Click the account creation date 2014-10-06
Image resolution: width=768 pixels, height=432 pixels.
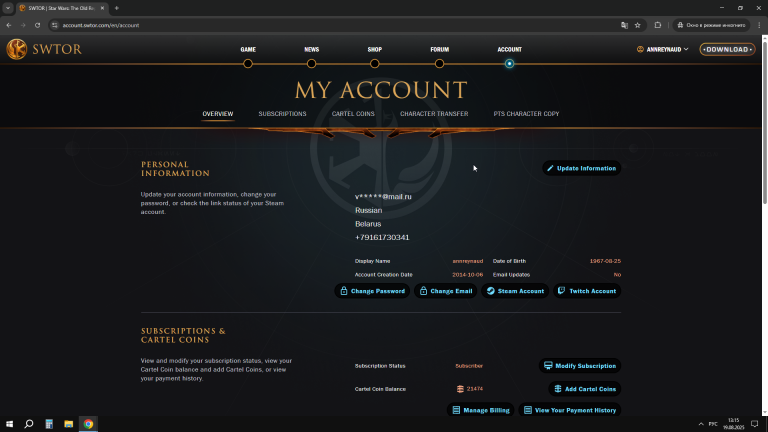[467, 275]
